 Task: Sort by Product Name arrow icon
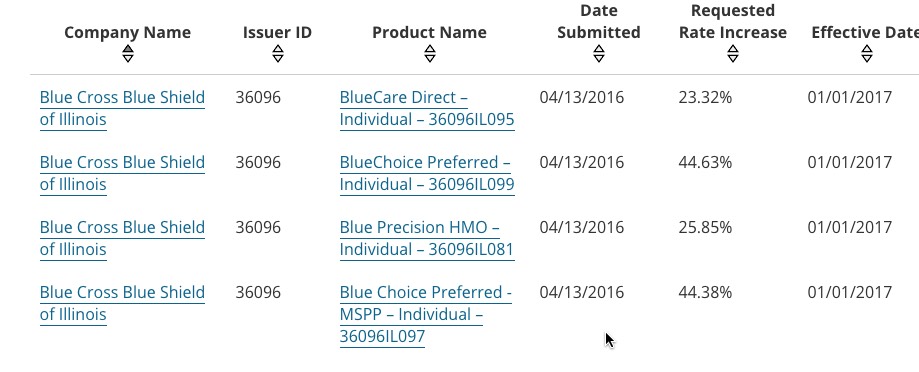[x=430, y=54]
